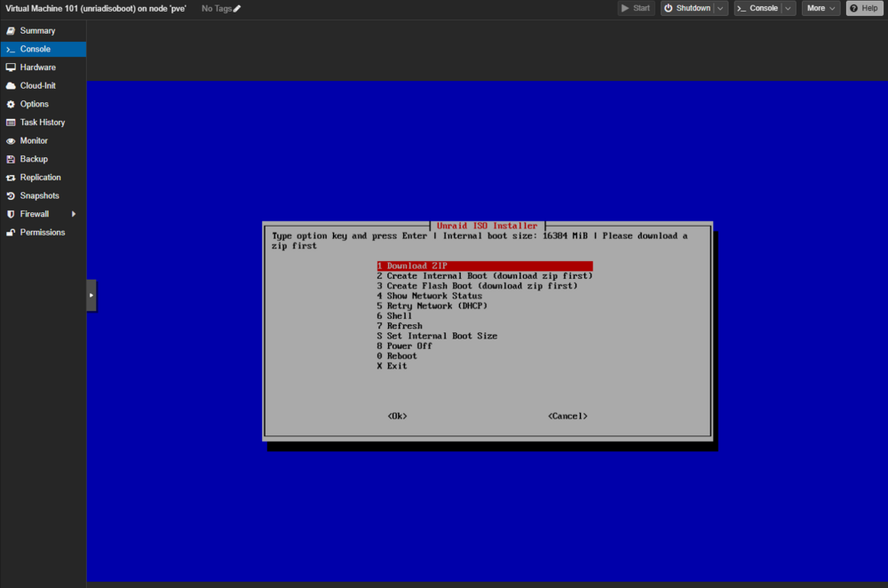Click the Snapshots history icon
The height and width of the screenshot is (588, 888).
click(x=11, y=196)
